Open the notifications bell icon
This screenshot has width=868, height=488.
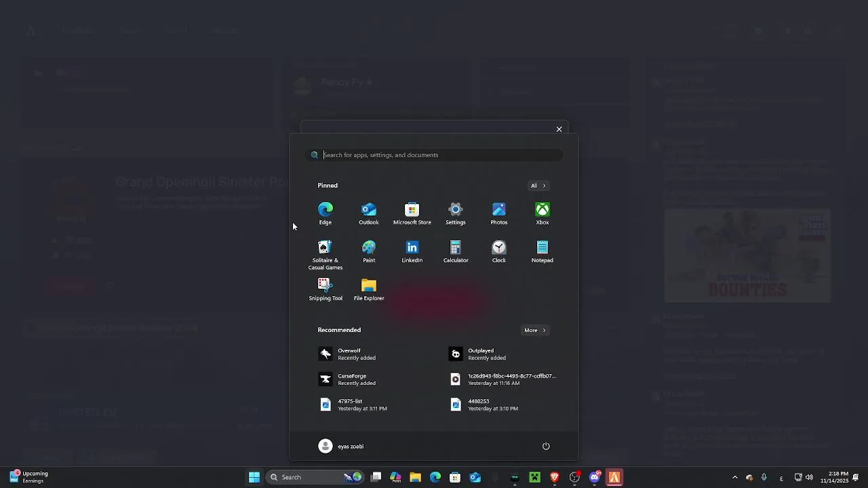coord(856,477)
